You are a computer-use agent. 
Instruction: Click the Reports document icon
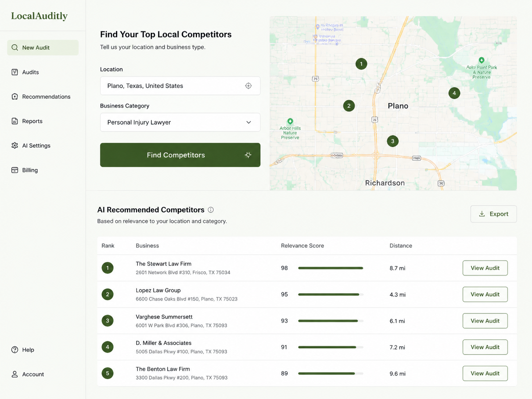(15, 121)
